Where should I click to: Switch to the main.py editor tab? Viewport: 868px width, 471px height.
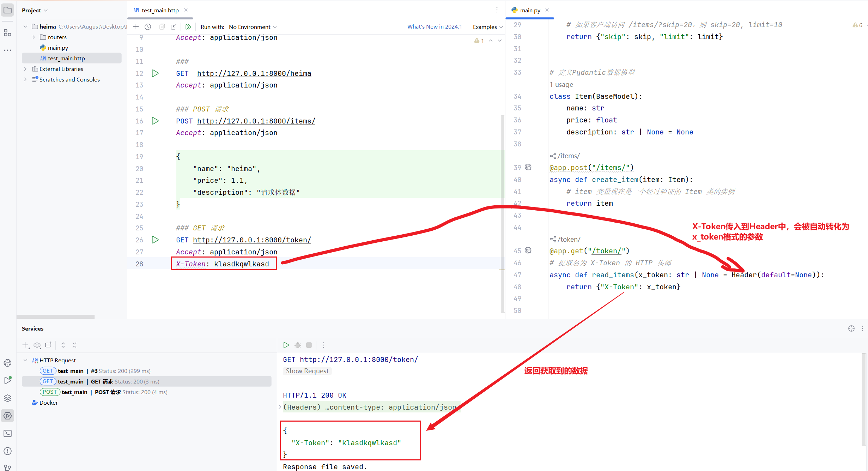point(530,10)
